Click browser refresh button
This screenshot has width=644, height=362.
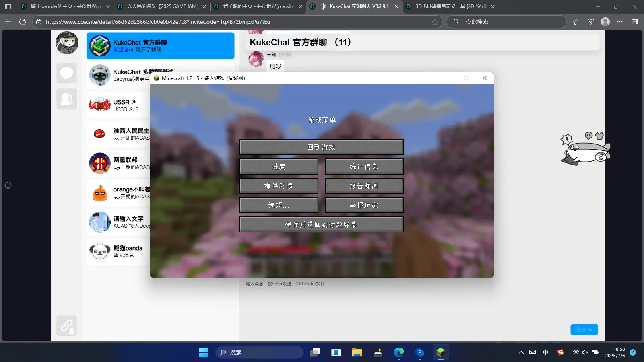(x=23, y=22)
